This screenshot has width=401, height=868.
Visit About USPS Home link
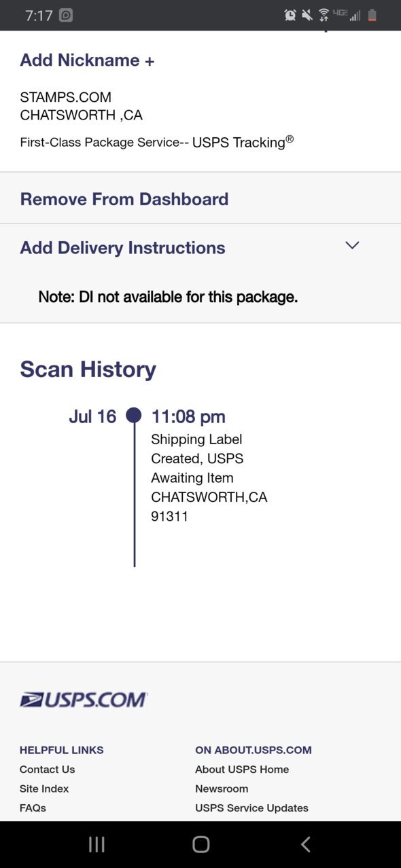pos(242,770)
